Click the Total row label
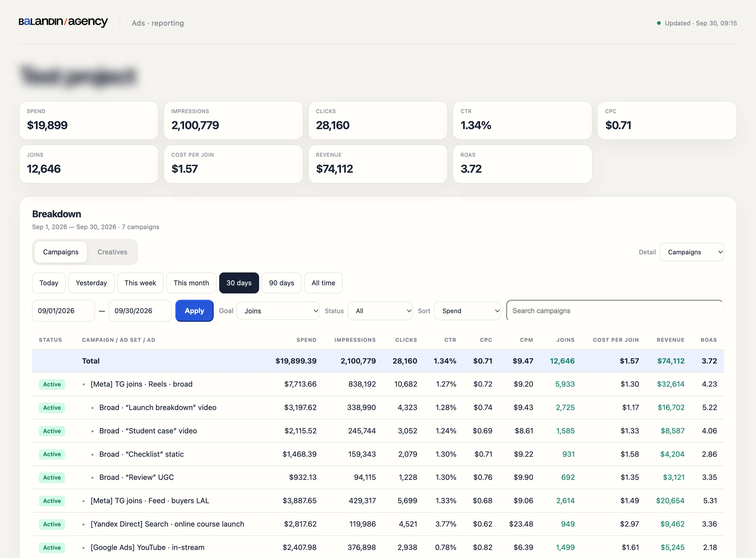Viewport: 756px width, 558px height. [x=91, y=361]
